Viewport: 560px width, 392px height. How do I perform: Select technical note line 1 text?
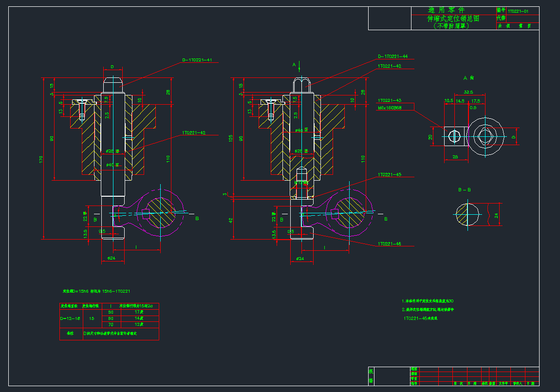[428, 301]
